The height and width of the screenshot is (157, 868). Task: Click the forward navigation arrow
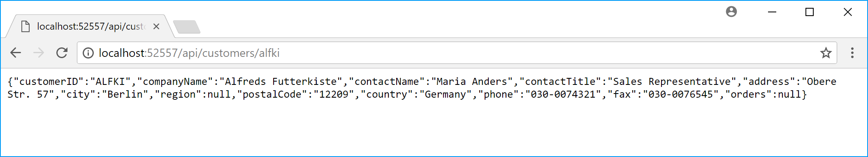click(x=39, y=53)
